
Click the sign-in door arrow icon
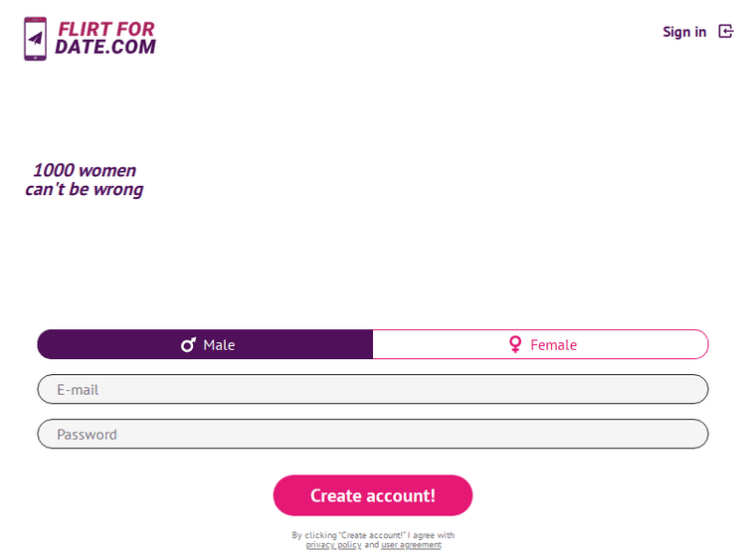(725, 32)
